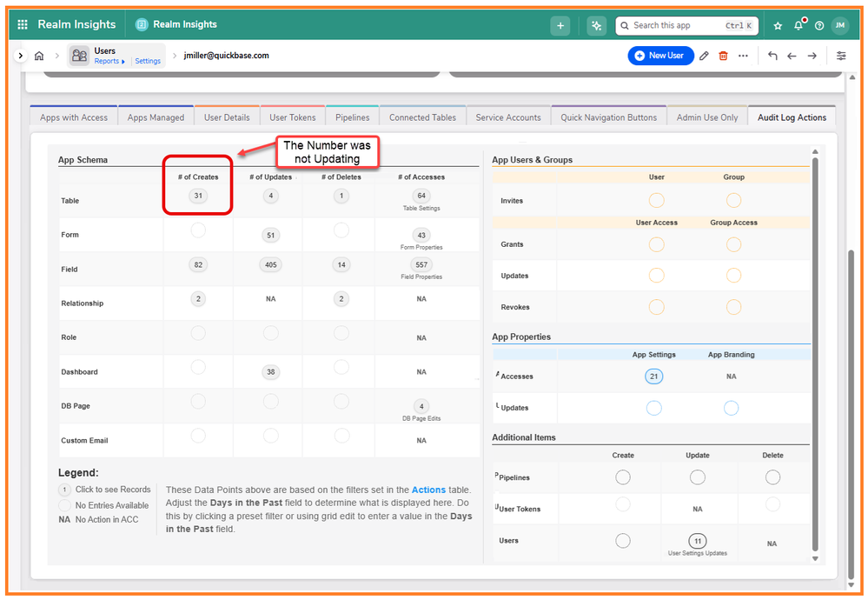Screen dimensions: 868x600
Task: Click the jmiller@quickbase.com breadcrumb text
Action: point(227,56)
